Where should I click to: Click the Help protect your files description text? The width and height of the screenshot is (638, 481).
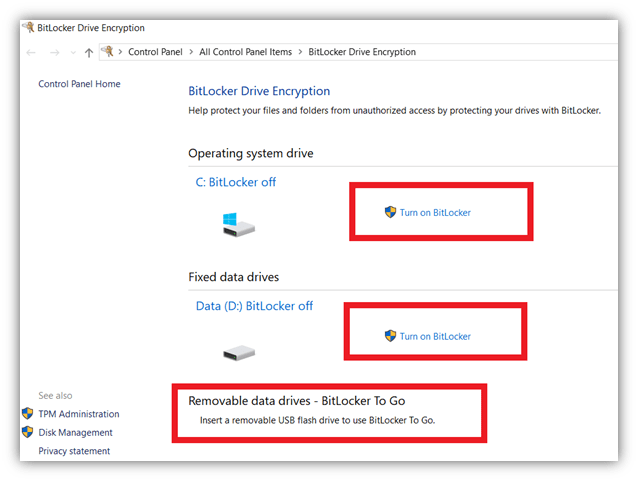click(x=394, y=110)
